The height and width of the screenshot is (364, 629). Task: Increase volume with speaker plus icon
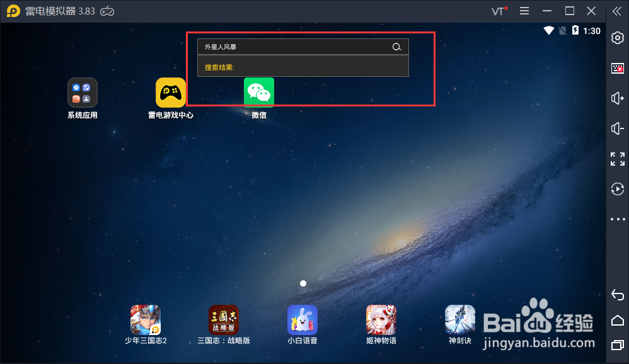618,98
